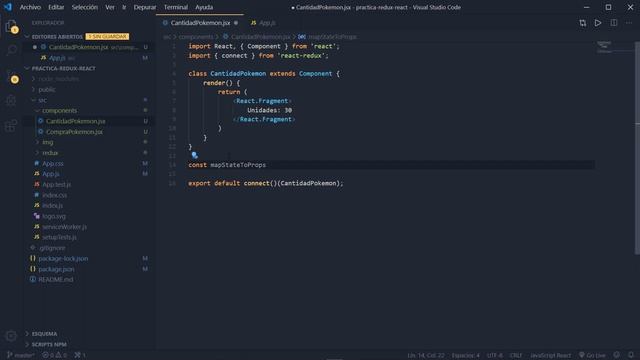640x360 pixels.
Task: Open logo.svg in file tree
Action: click(54, 216)
